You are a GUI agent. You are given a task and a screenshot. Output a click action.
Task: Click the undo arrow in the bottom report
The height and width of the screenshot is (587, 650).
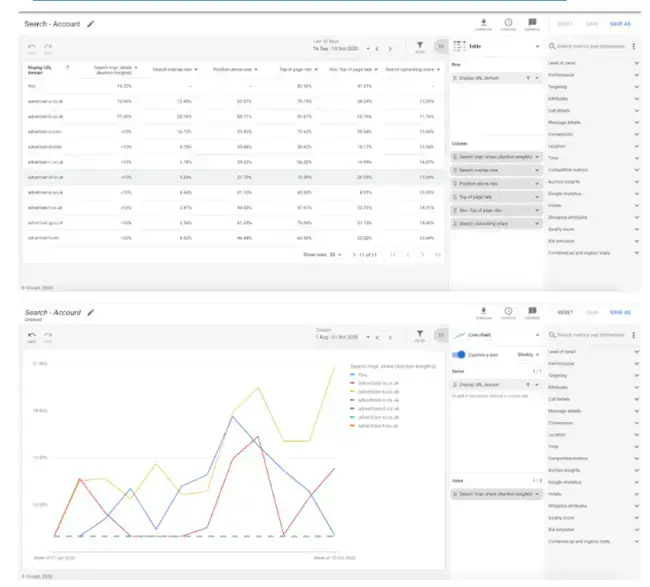(32, 335)
